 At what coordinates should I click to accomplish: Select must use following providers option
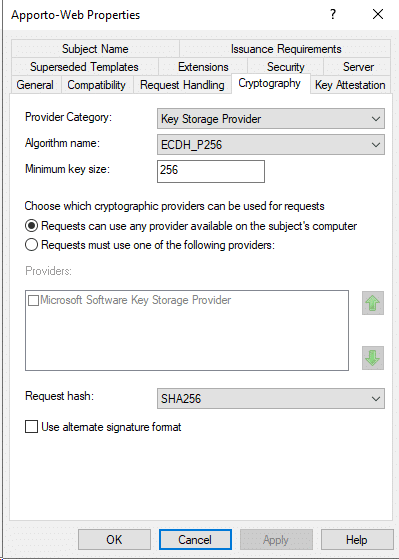pyautogui.click(x=31, y=245)
